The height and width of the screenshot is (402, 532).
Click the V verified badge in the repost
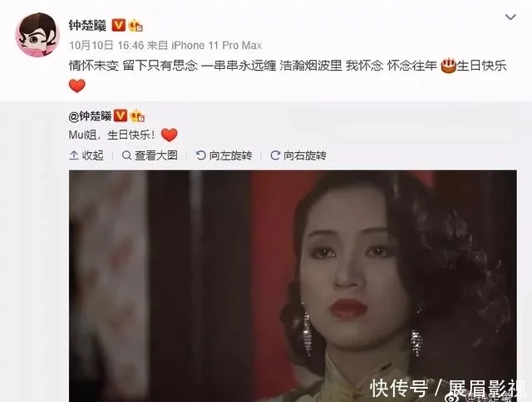120,116
